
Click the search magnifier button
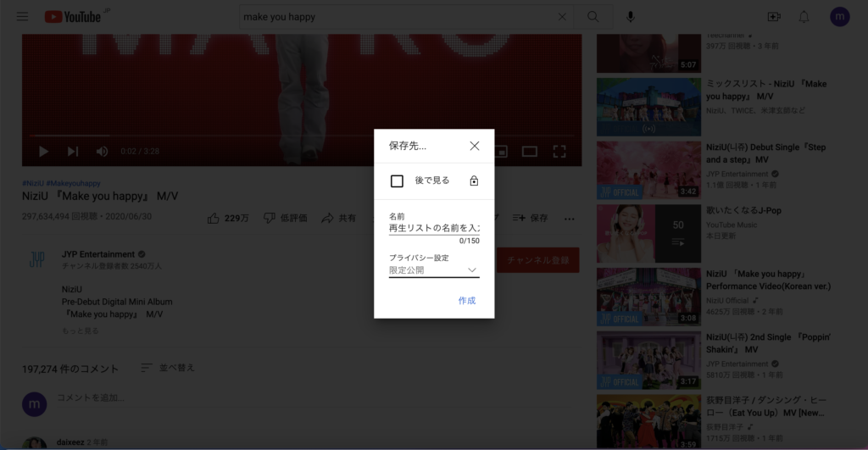pyautogui.click(x=593, y=17)
